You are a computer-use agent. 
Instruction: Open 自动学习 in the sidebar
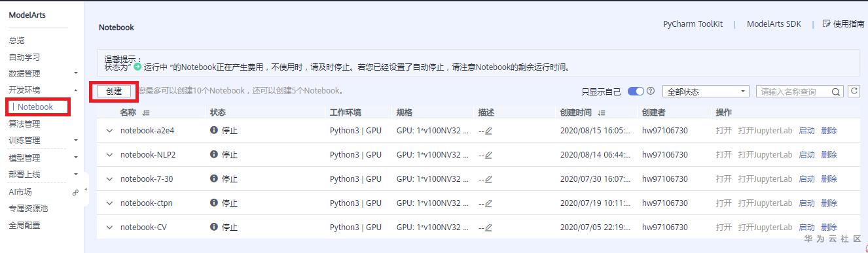(24, 58)
